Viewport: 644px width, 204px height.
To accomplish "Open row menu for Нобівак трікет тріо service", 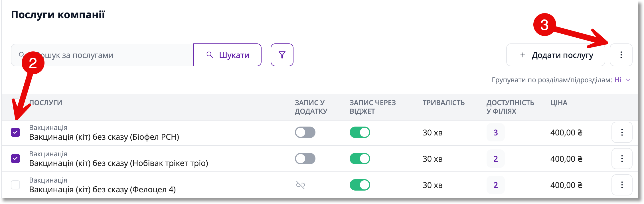I will [622, 159].
